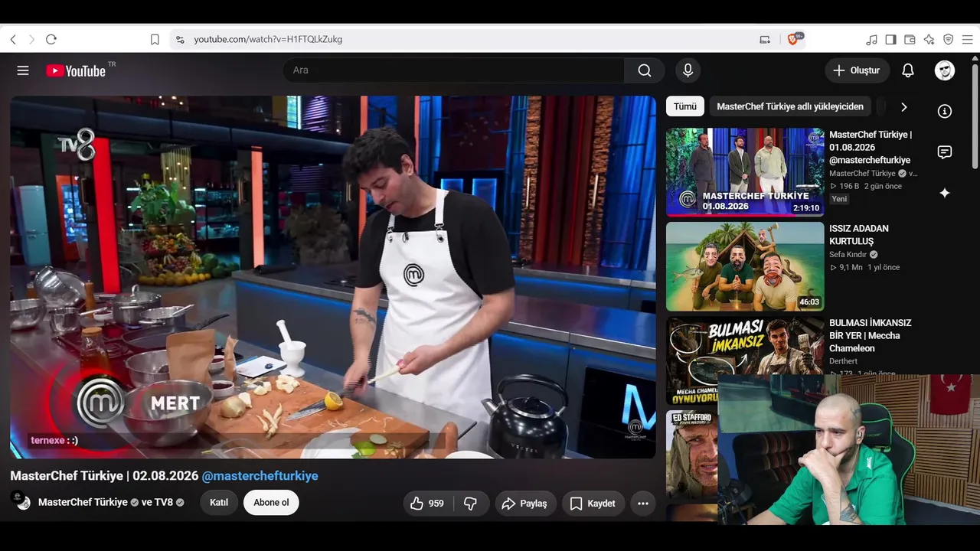Open the title MasterChef Türkiye | 01.08.2026

coord(871,147)
